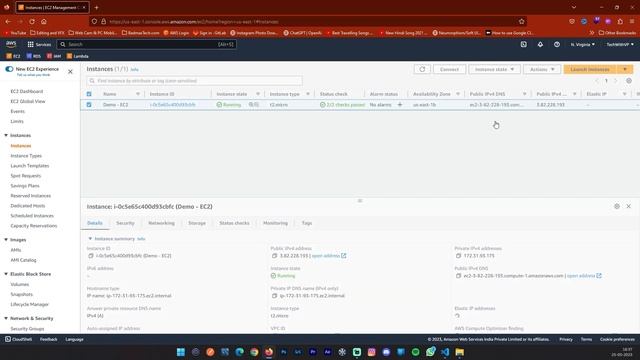Open the account menu in the top bar
The width and height of the screenshot is (640, 360).
point(620,44)
